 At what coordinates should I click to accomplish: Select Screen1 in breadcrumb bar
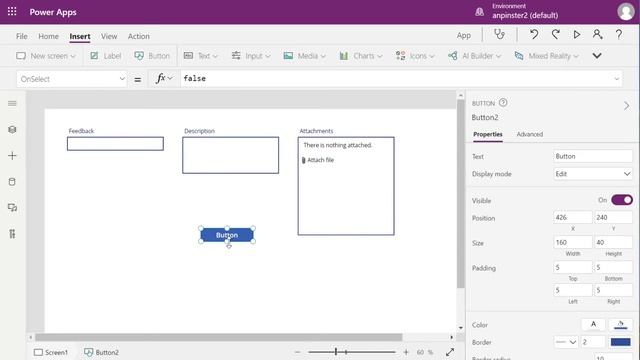[51, 352]
